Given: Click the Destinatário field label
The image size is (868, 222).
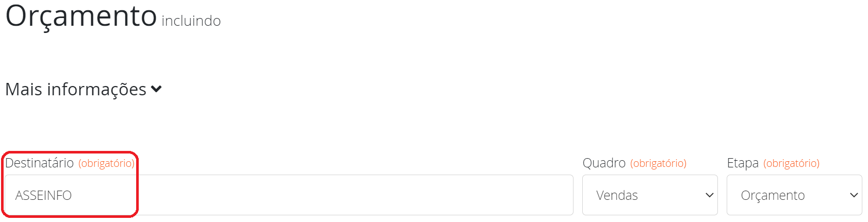Looking at the screenshot, I should coord(40,163).
